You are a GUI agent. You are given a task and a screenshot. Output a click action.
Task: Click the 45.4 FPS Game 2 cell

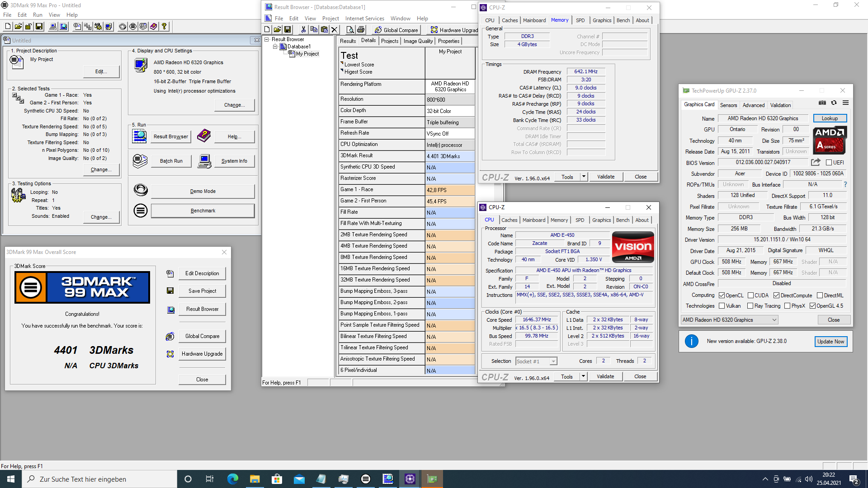coord(450,202)
